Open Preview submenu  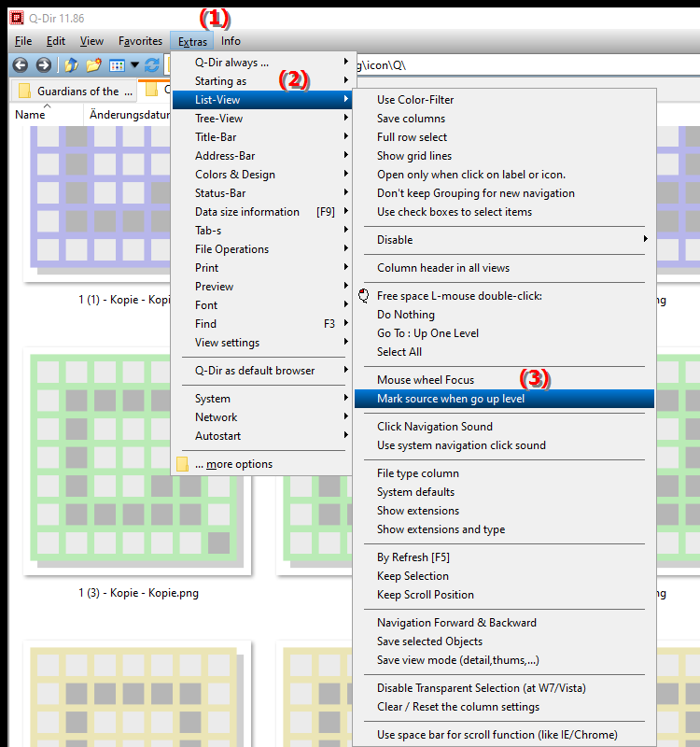click(263, 287)
